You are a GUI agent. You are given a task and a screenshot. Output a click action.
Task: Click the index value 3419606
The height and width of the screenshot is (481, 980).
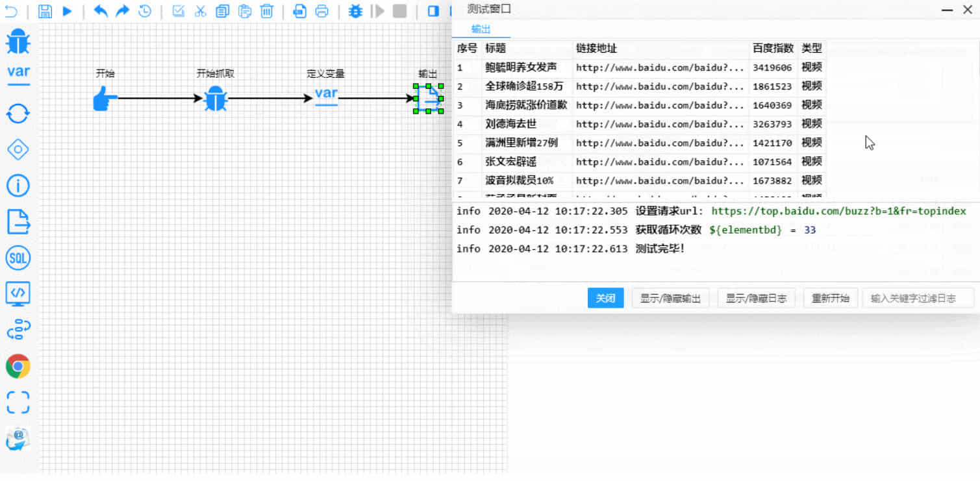click(772, 68)
